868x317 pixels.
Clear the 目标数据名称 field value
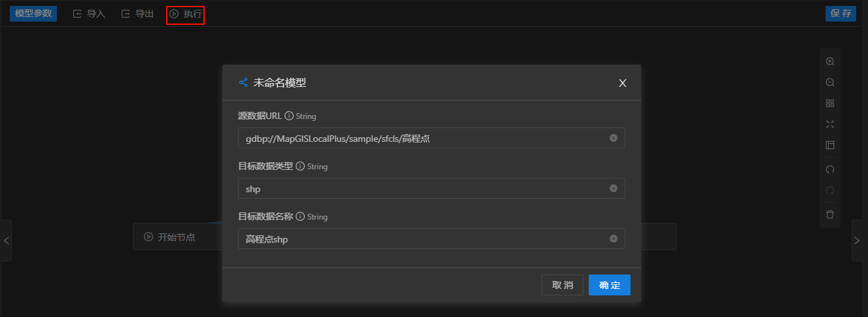[x=614, y=239]
